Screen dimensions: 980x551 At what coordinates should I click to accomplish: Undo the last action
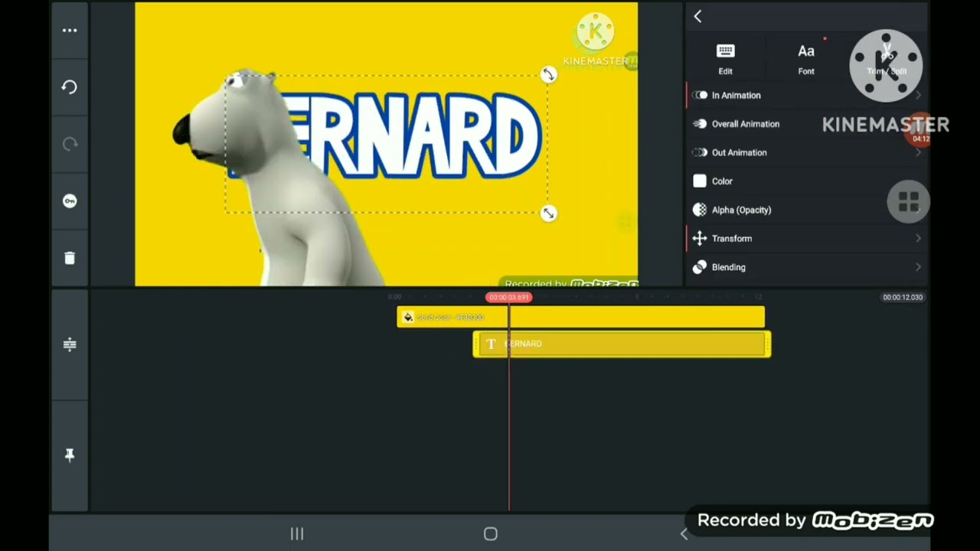(x=70, y=87)
